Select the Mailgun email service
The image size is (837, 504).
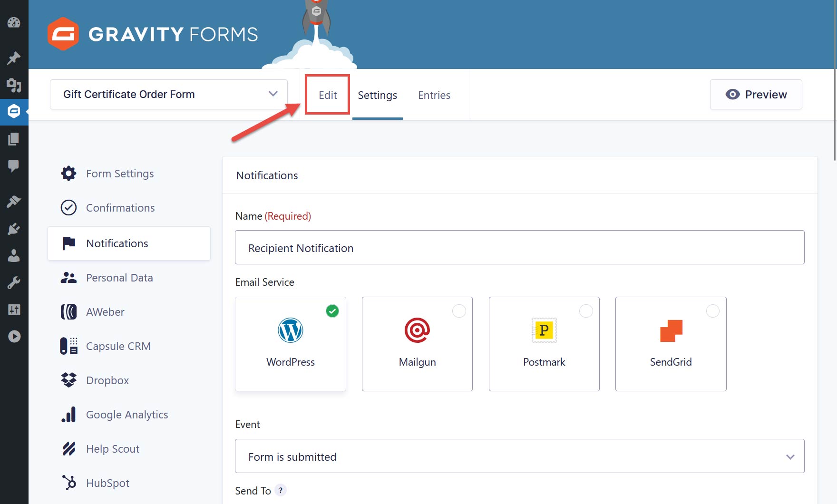pyautogui.click(x=417, y=344)
